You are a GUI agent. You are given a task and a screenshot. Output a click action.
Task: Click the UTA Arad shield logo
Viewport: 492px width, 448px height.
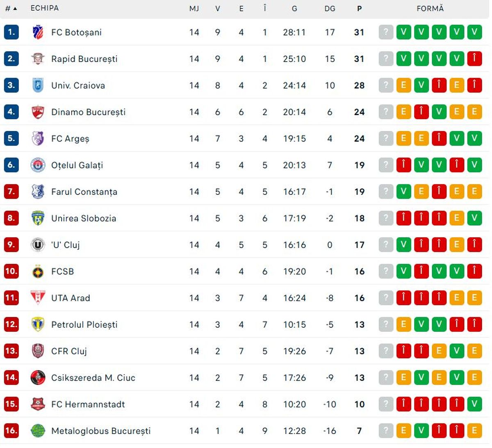point(38,298)
